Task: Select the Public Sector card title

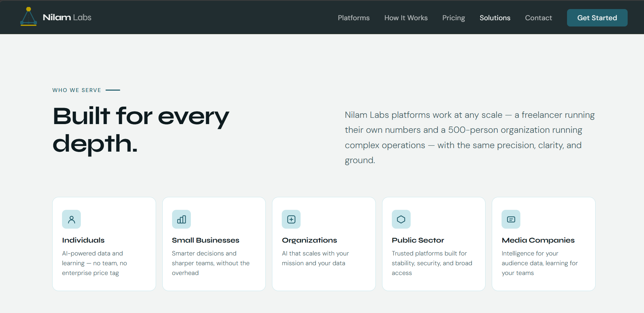Action: 418,240
